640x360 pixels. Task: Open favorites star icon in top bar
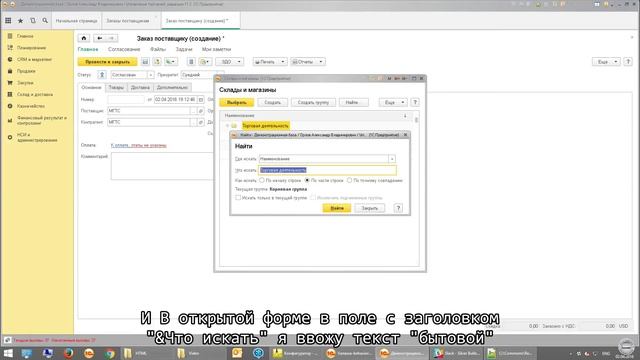20,20
